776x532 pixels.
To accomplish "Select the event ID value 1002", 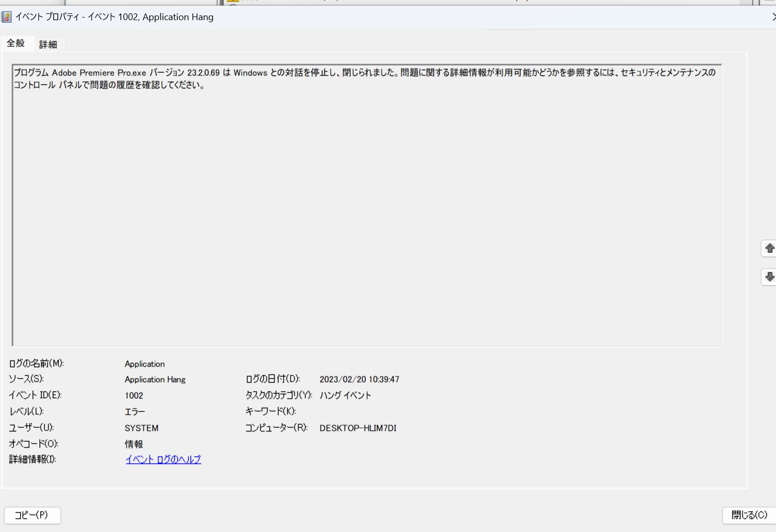I will tap(134, 396).
